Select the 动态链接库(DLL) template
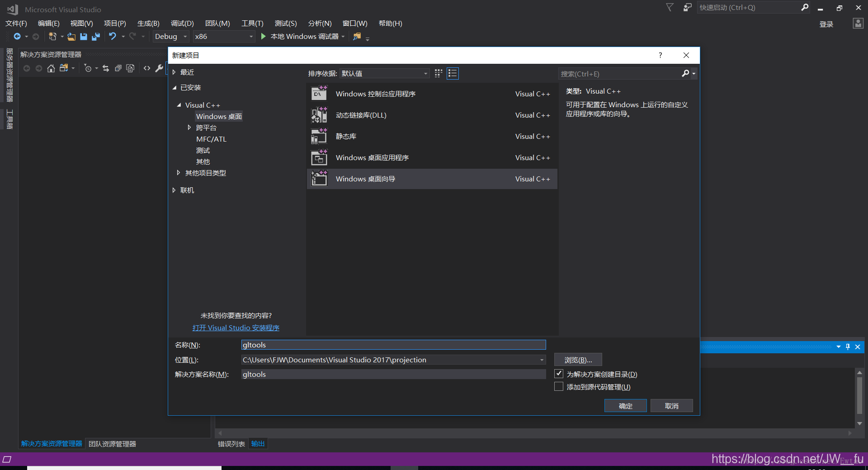Viewport: 868px width, 470px height. (x=432, y=115)
